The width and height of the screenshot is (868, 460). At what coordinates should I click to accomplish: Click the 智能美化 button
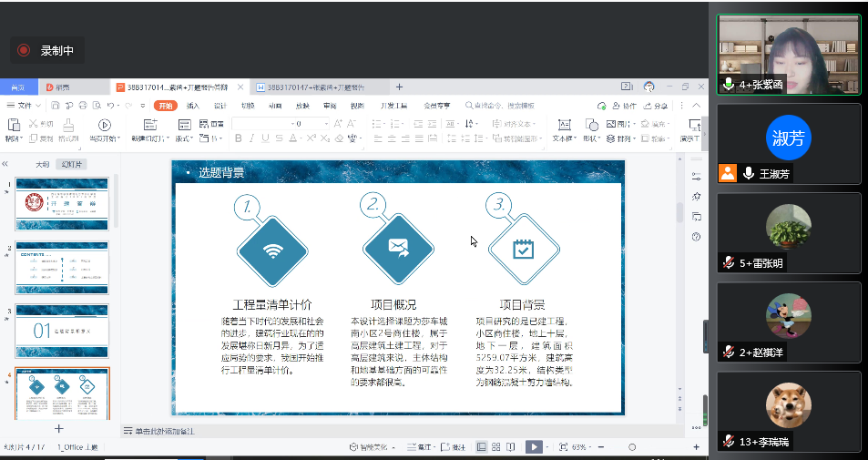pos(374,447)
